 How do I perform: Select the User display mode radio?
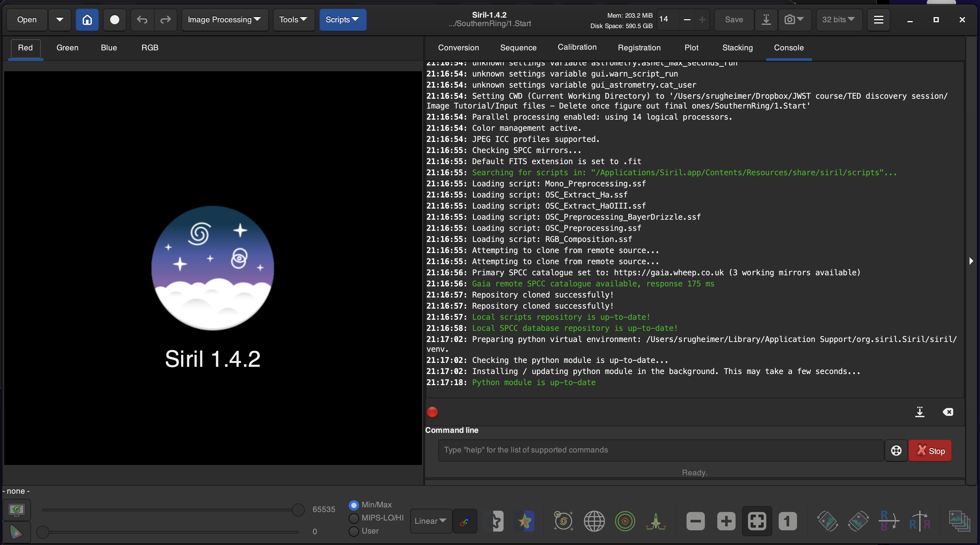click(x=354, y=531)
